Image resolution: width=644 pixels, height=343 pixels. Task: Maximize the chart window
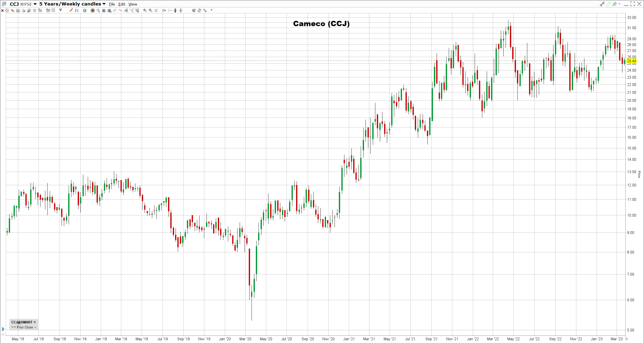(x=632, y=4)
